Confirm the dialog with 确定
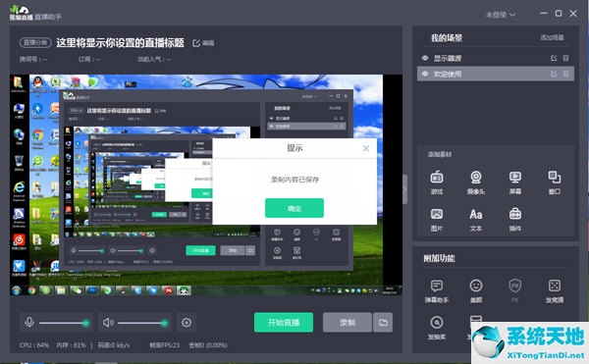 [x=294, y=208]
